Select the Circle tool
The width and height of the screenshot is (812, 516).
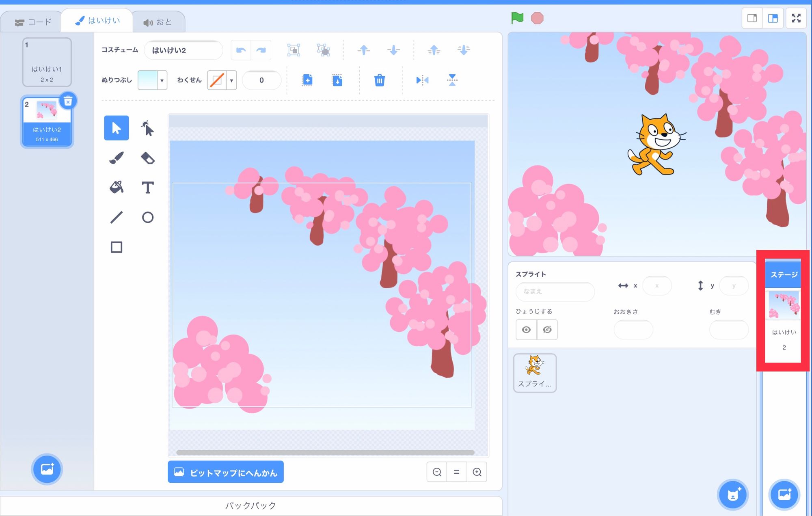[148, 217]
